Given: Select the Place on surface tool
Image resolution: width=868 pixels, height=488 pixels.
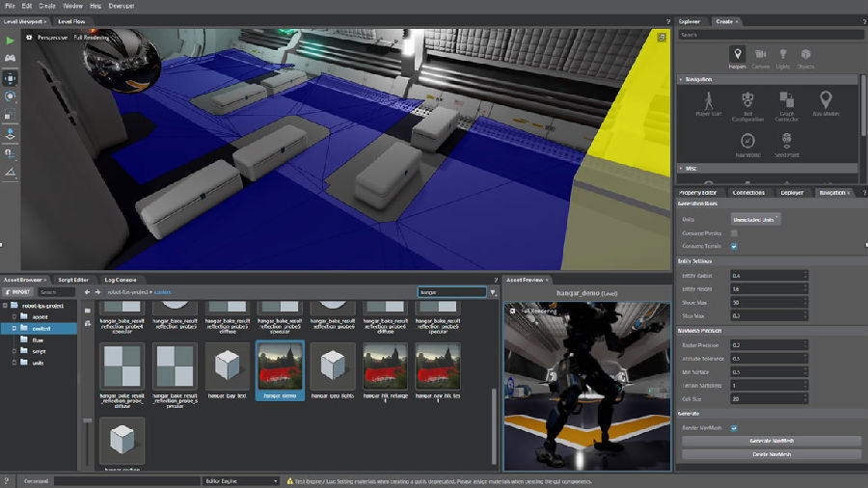Looking at the screenshot, I should [x=10, y=134].
